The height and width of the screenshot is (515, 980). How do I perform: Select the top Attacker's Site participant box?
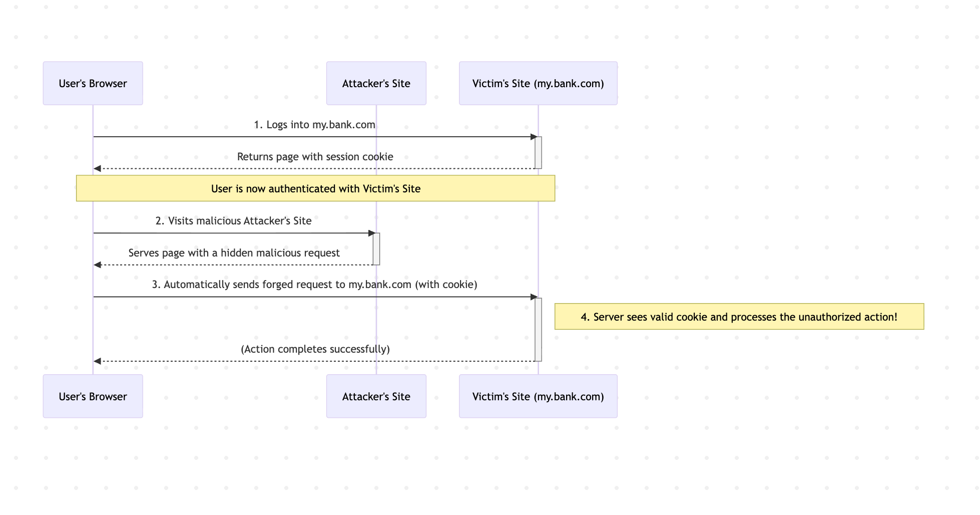376,83
